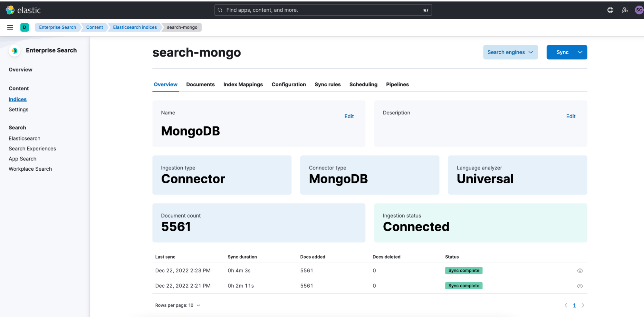Select page 1 in pagination

click(x=574, y=305)
